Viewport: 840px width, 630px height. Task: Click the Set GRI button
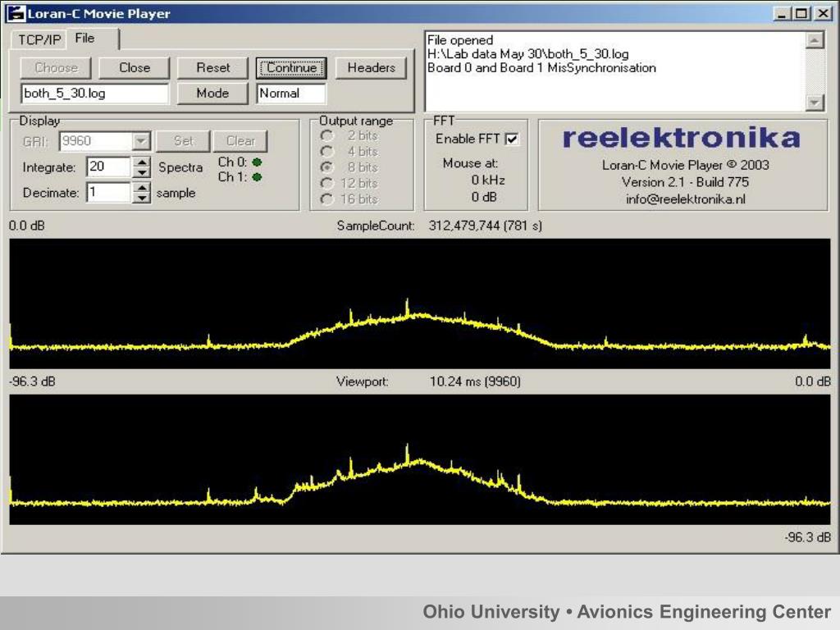[x=183, y=141]
